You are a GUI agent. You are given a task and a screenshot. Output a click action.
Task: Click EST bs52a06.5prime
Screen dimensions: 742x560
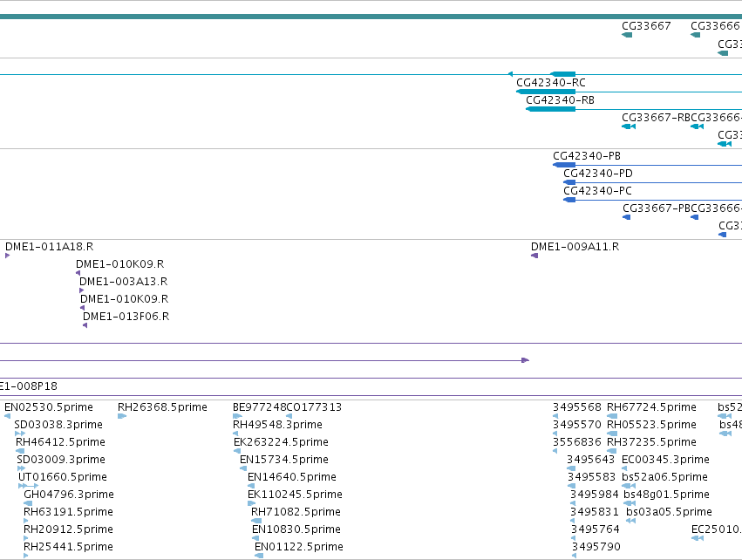pyautogui.click(x=665, y=477)
